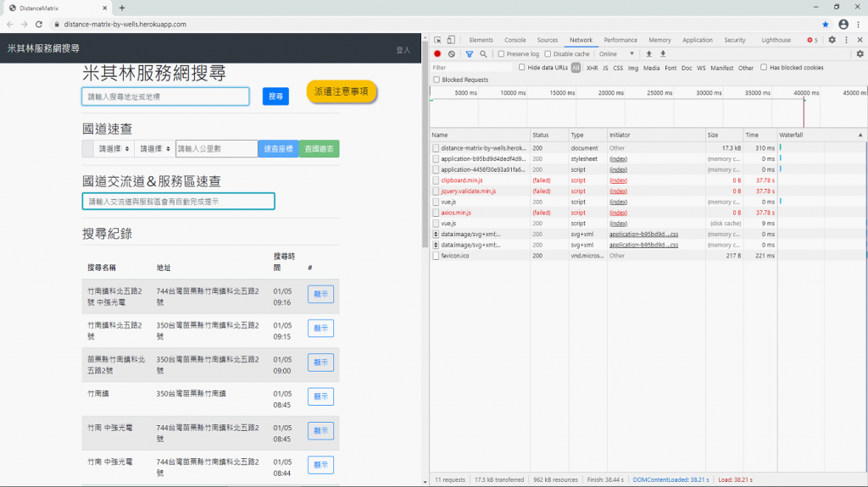Open the Chrome profile avatar icon
The width and height of the screenshot is (868, 487).
coord(843,25)
